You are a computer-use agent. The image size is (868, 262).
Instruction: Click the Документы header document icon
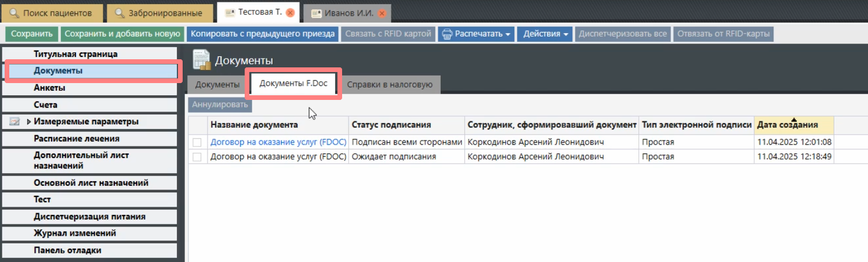tap(201, 60)
